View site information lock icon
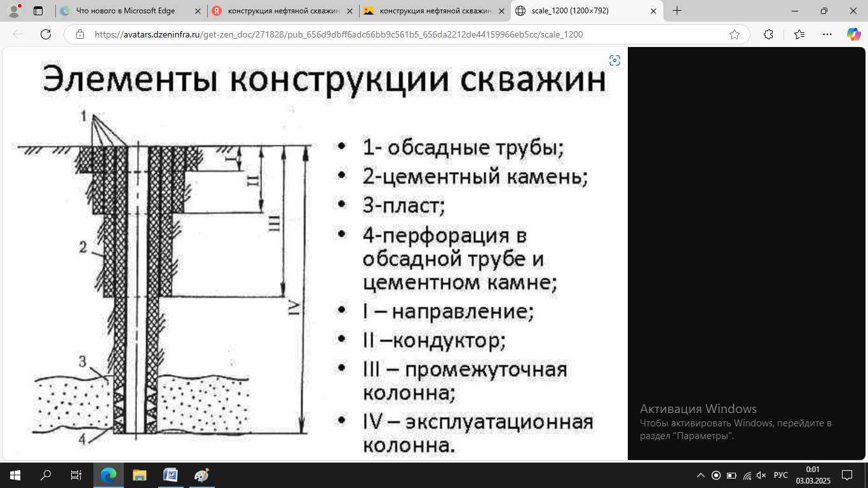 click(80, 34)
